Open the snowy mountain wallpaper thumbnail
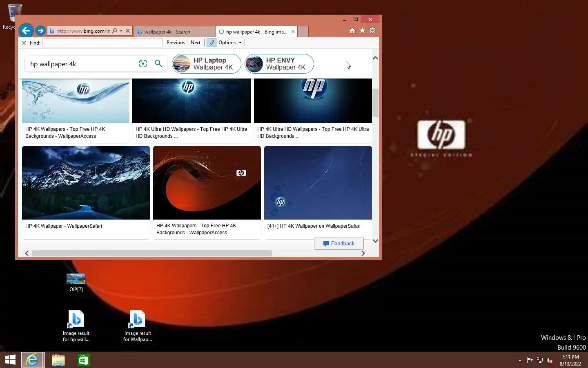Image resolution: width=588 pixels, height=368 pixels. point(86,183)
